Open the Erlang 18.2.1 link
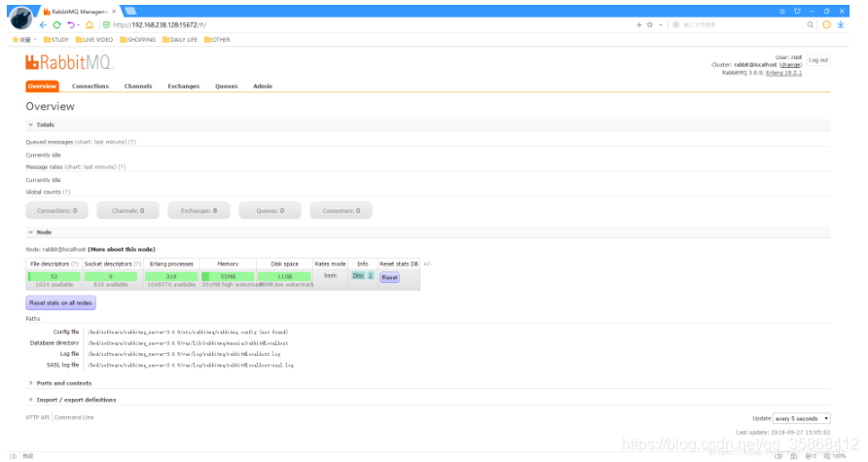The width and height of the screenshot is (868, 462). [x=783, y=73]
